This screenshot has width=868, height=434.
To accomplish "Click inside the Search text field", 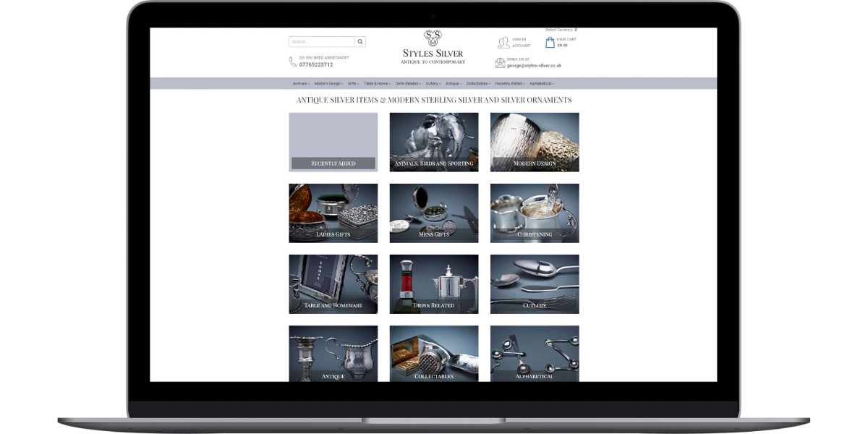I will tap(321, 42).
